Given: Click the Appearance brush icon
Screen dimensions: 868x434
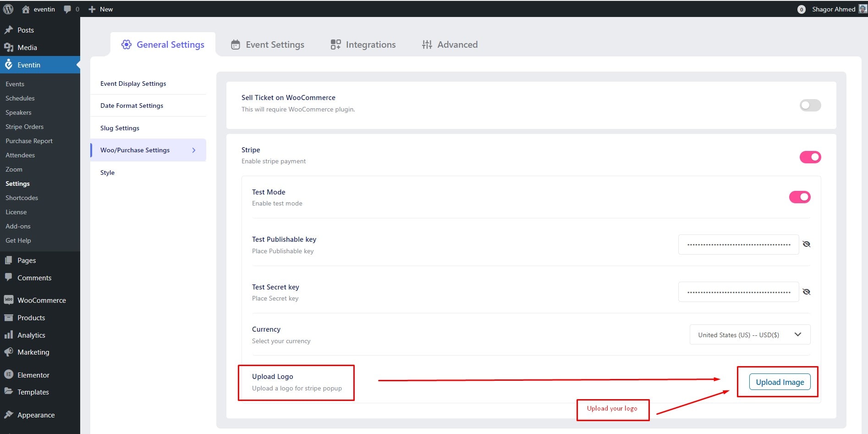Looking at the screenshot, I should [x=9, y=415].
